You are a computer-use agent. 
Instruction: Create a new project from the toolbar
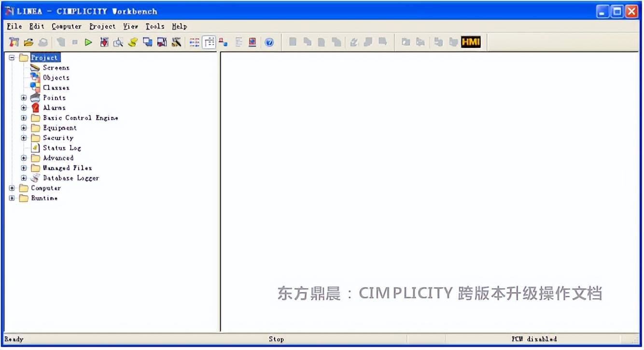tap(13, 42)
